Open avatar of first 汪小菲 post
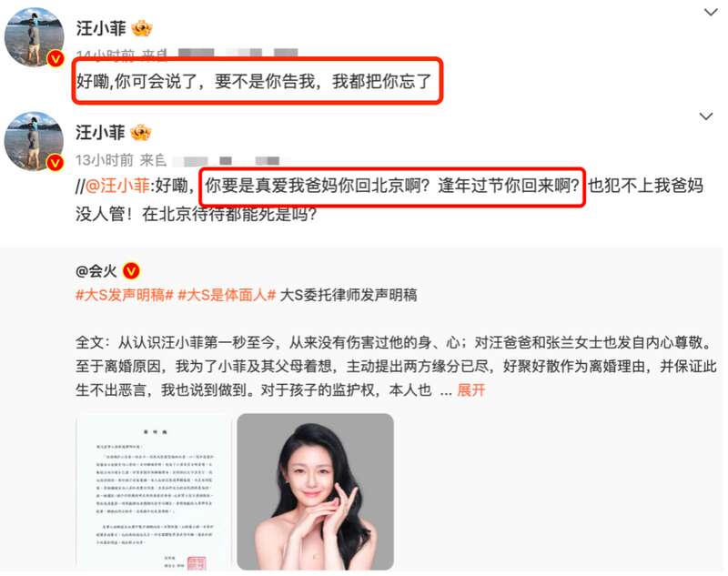 (34, 36)
